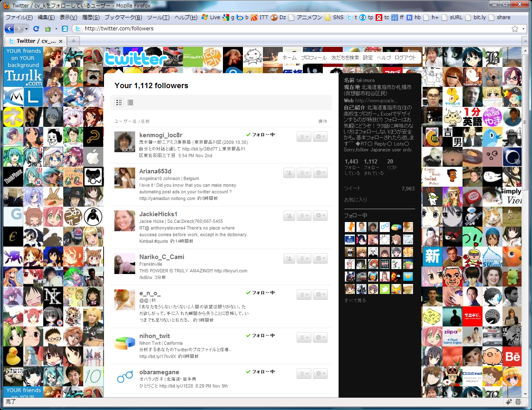532x410 pixels.
Task: Open the お気に入り sidebar link
Action: point(355,200)
